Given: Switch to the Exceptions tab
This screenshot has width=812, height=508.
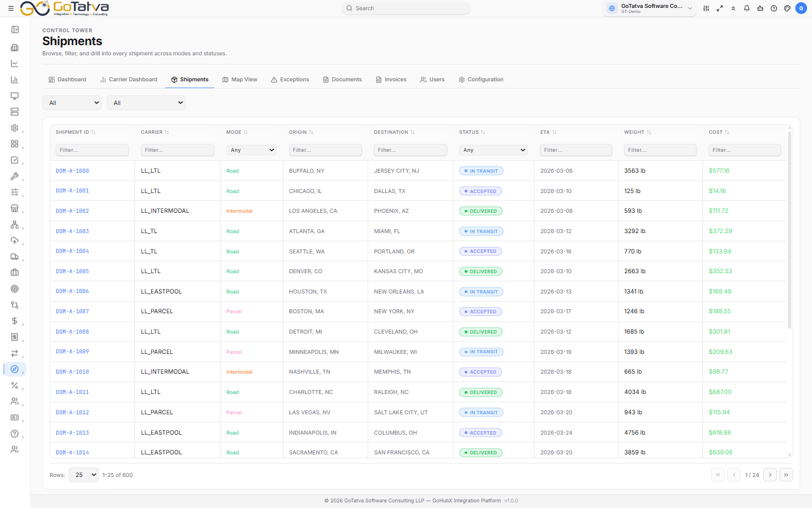Looking at the screenshot, I should coord(290,80).
